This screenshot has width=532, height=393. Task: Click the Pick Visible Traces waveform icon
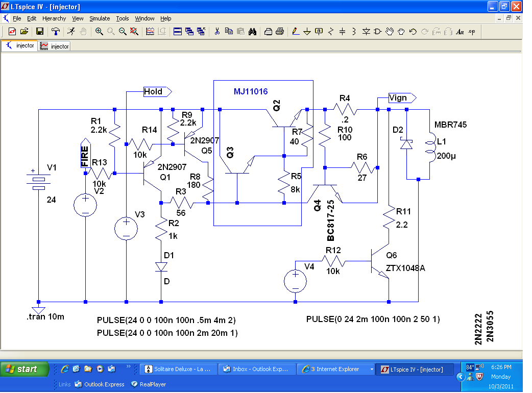pos(150,32)
